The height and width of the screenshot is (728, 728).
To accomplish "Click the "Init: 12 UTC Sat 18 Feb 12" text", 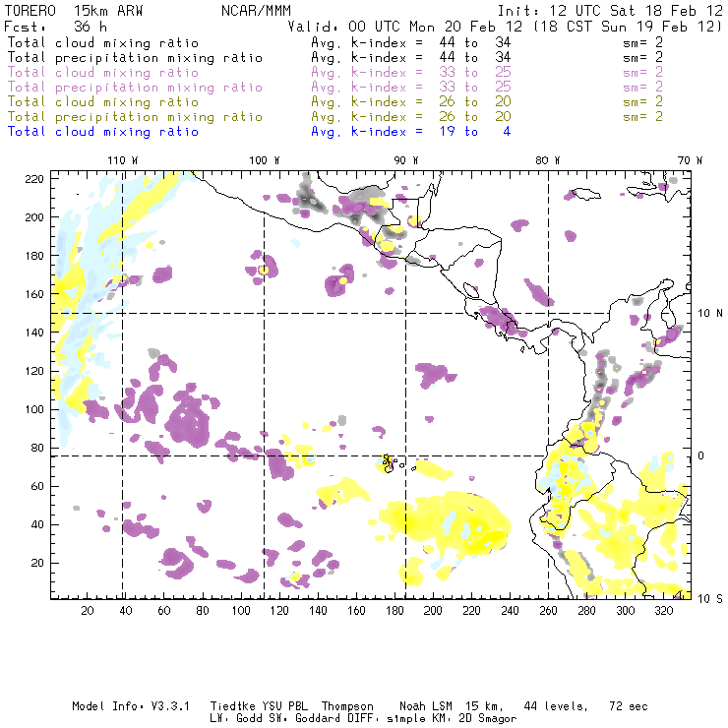I will 610,11.
